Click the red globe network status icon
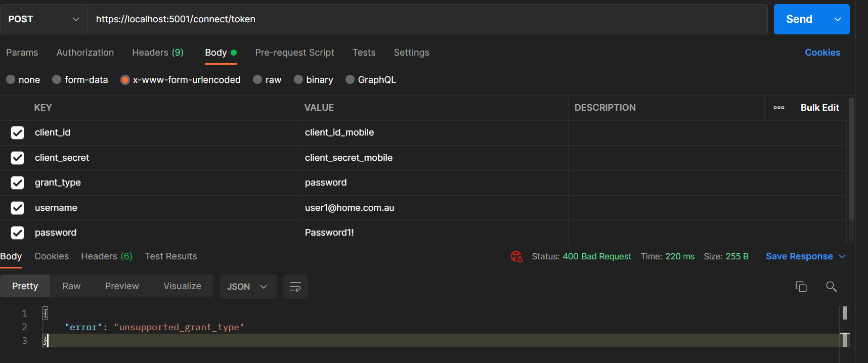The image size is (868, 363). pyautogui.click(x=516, y=256)
